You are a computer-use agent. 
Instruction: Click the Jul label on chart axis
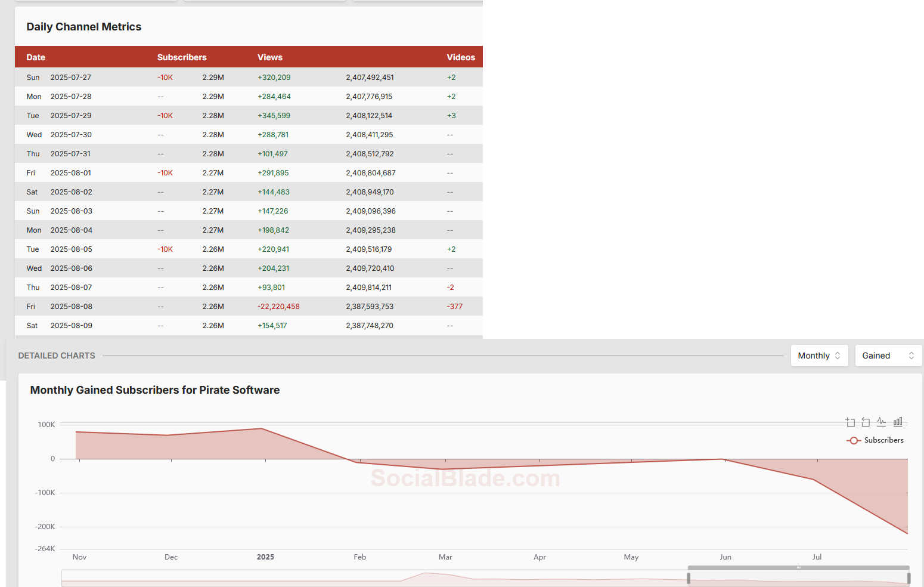click(817, 557)
